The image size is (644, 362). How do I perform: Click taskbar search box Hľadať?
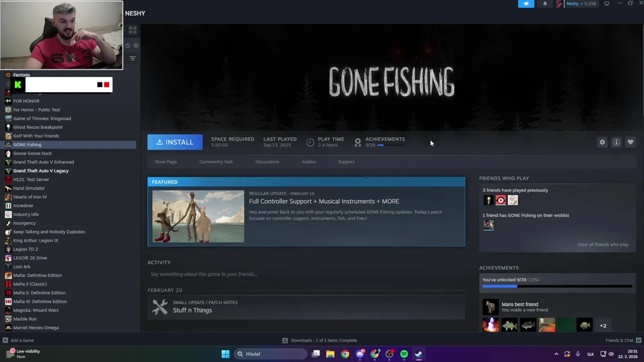pos(271,354)
